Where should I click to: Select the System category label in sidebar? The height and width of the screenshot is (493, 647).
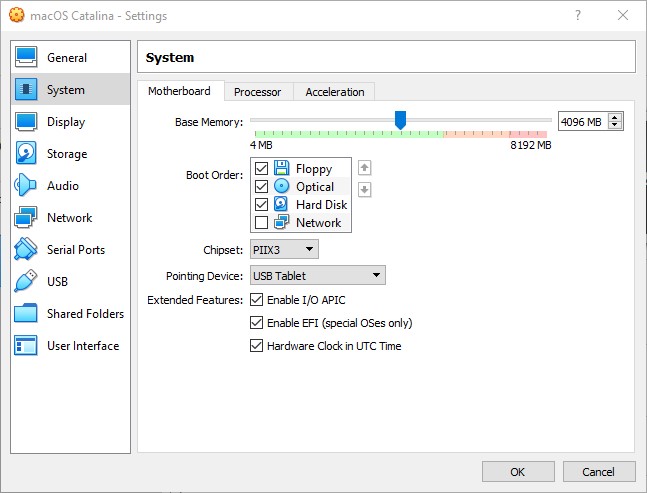(x=66, y=90)
